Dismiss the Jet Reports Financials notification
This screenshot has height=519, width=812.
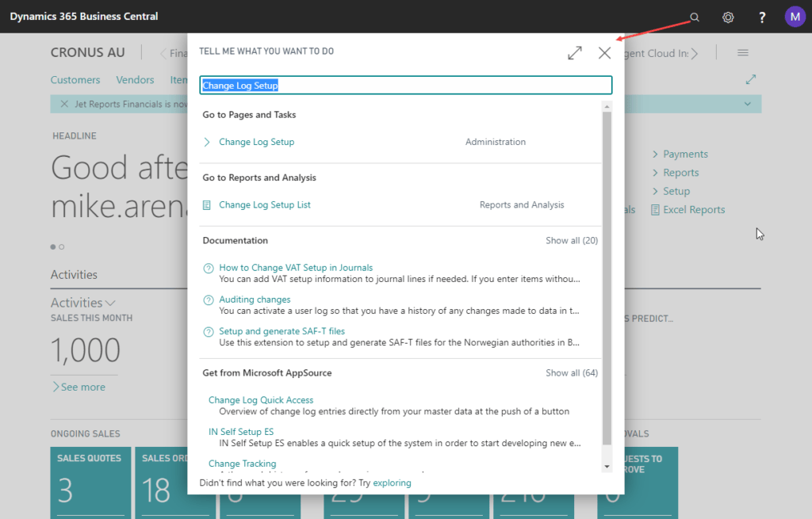(x=64, y=104)
